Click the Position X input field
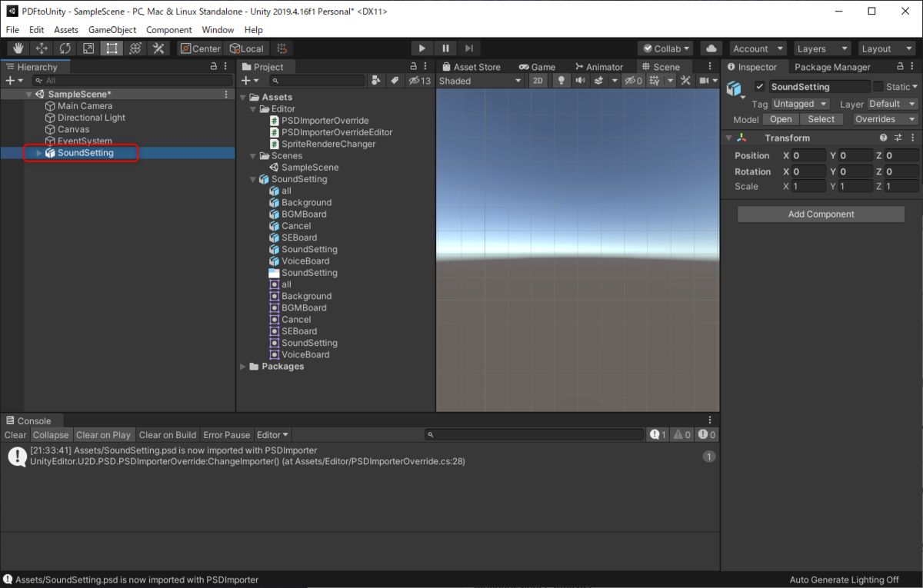The image size is (923, 588). click(809, 155)
